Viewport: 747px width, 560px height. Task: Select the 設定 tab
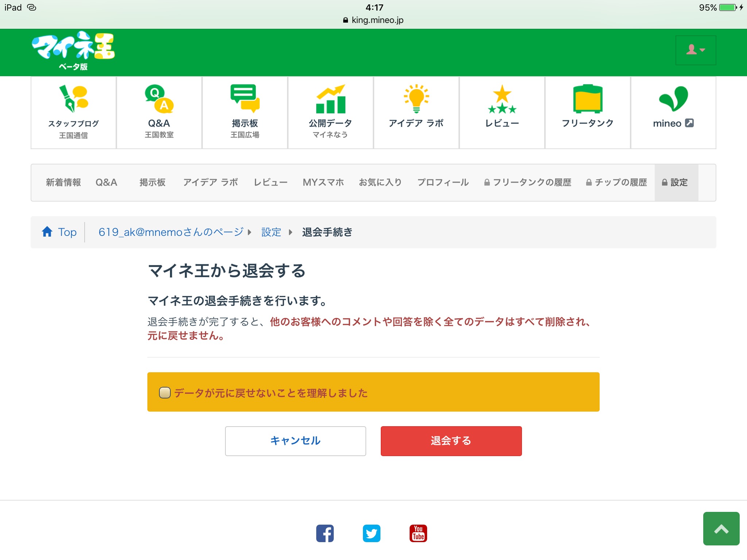[x=676, y=182]
